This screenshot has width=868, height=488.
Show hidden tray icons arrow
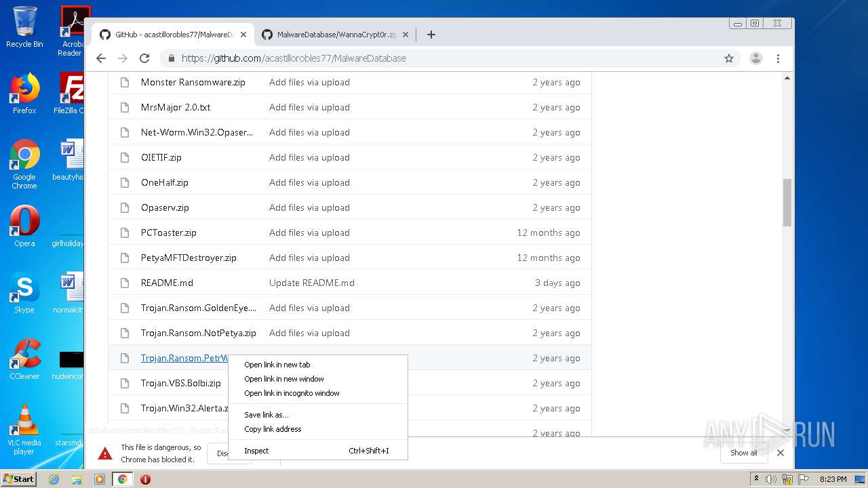757,479
